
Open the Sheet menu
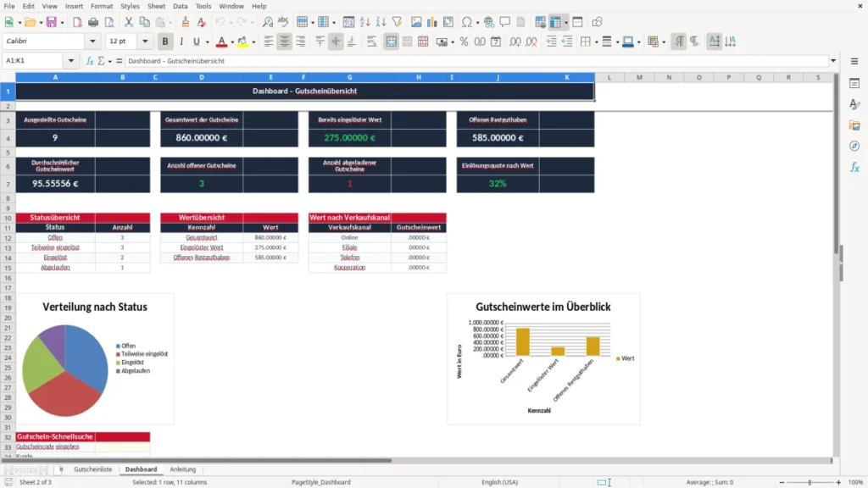(x=156, y=6)
